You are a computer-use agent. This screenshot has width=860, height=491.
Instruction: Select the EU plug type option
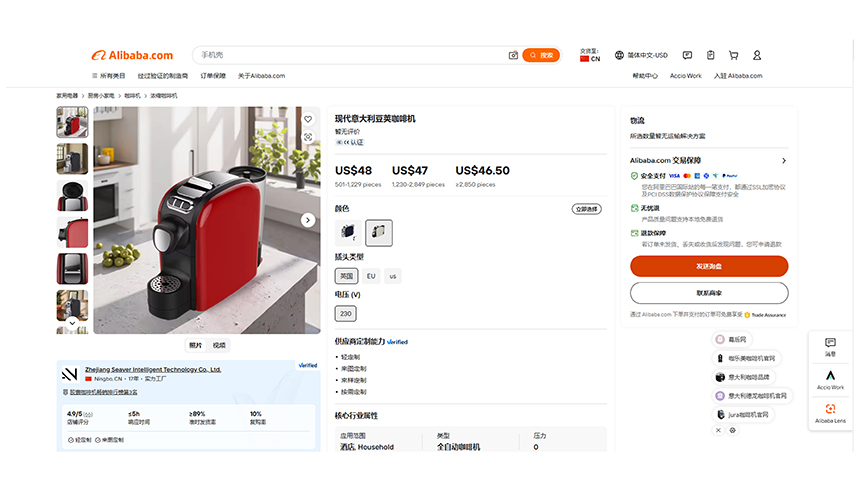371,276
